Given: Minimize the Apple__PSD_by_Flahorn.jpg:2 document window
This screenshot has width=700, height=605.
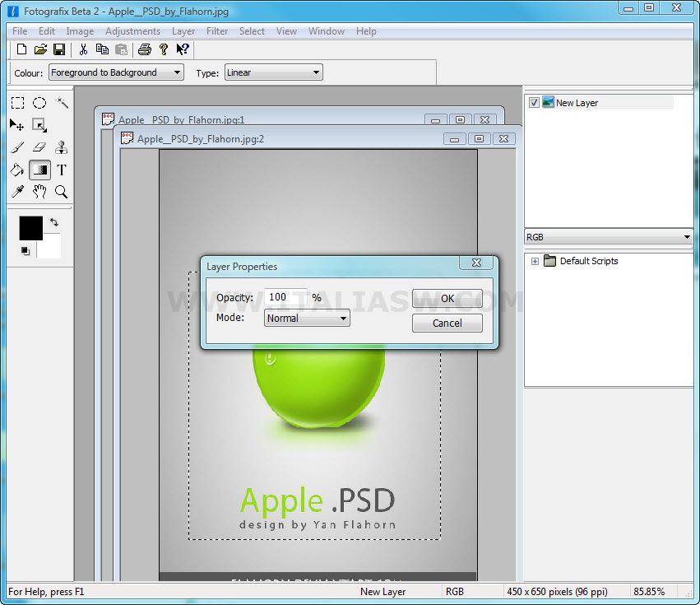Looking at the screenshot, I should [454, 139].
